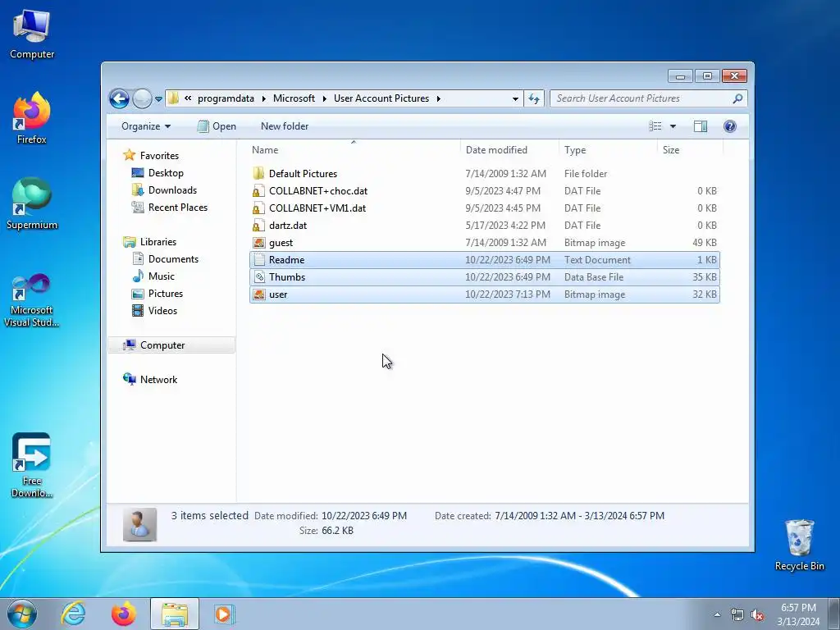Select the Firefox desktop shortcut
840x630 pixels.
point(32,118)
